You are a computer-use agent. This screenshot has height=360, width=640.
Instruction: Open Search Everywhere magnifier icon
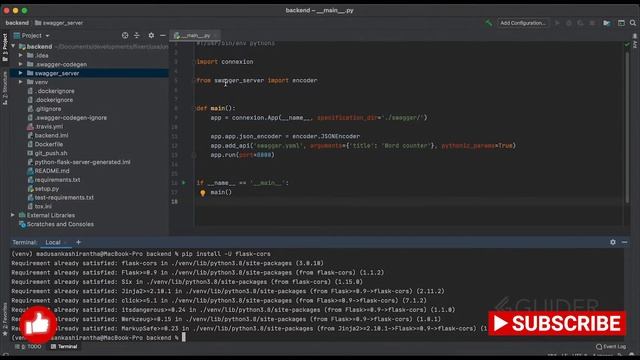633,23
